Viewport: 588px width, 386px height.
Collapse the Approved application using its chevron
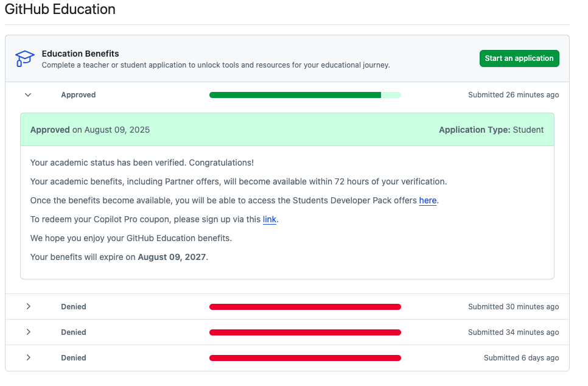point(28,95)
